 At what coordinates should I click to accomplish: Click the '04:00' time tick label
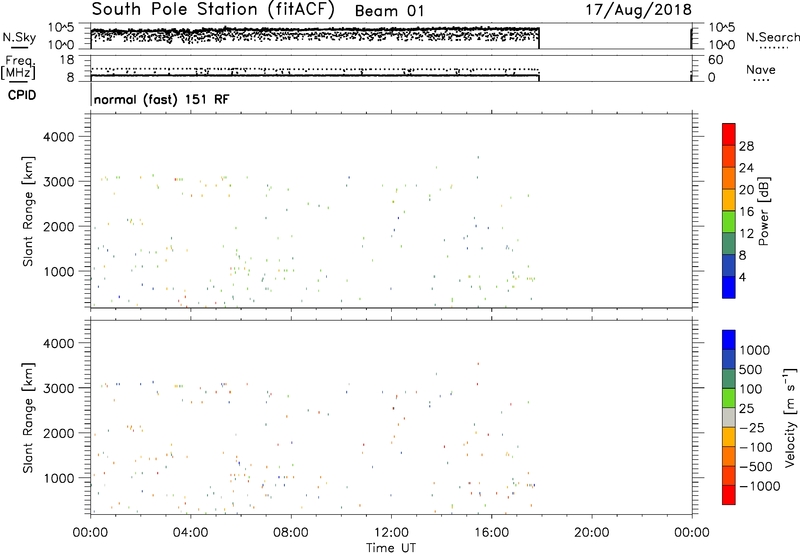pos(190,533)
